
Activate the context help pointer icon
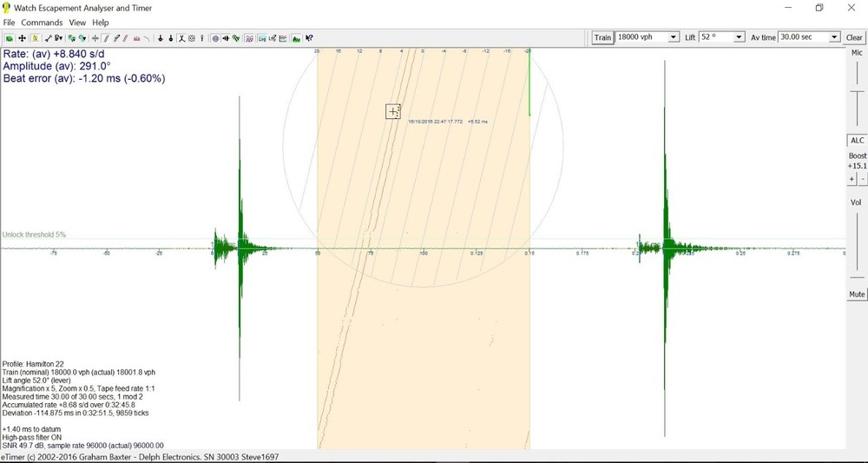310,38
